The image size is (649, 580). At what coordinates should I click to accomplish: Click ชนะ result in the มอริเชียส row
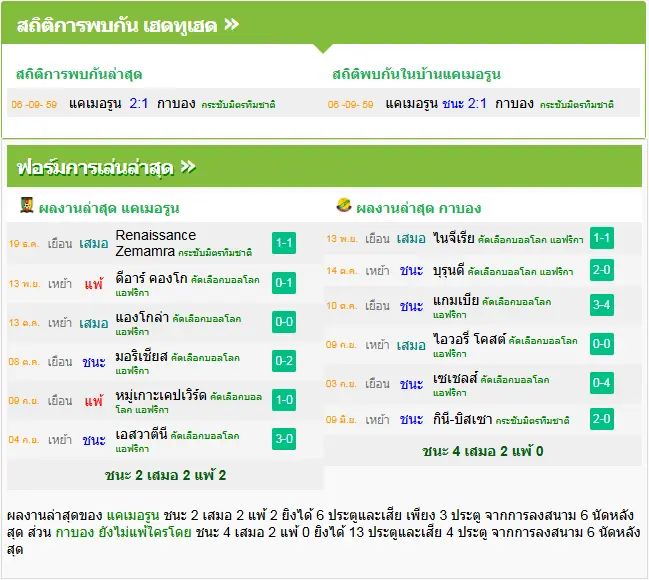(94, 362)
